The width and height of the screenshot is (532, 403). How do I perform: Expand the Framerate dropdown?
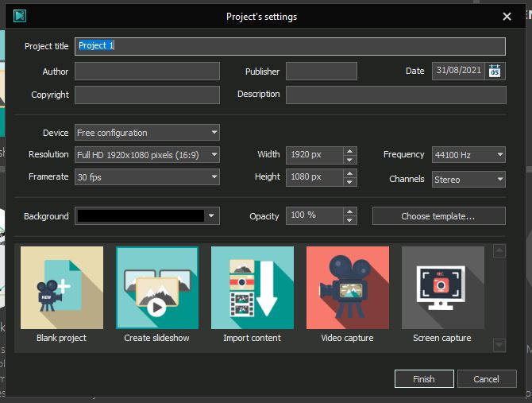pyautogui.click(x=214, y=177)
